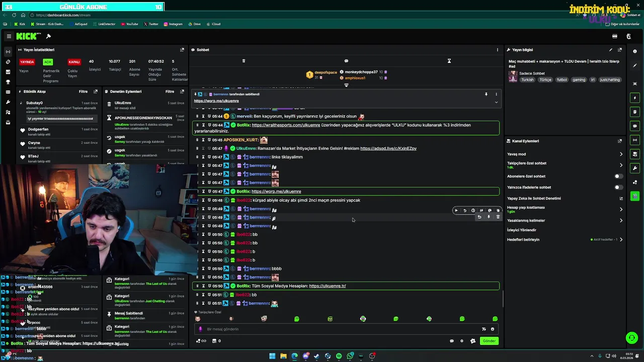Click the wrench icon in right sidebar
644x362 pixels.
(635, 168)
